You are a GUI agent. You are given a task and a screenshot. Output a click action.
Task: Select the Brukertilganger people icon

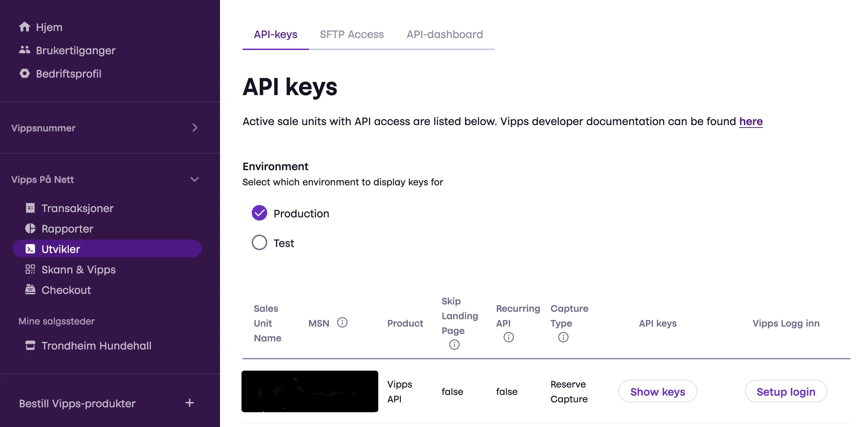coord(25,50)
